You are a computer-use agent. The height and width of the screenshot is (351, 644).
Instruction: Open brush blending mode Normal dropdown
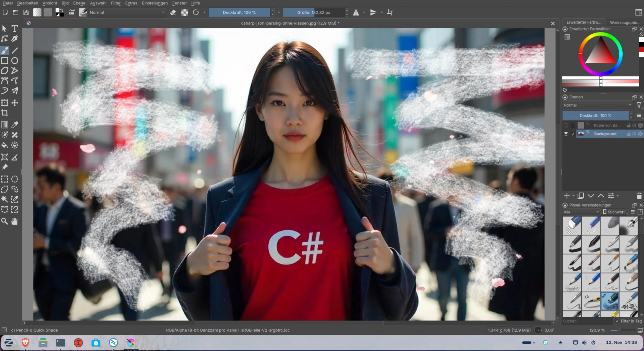click(127, 12)
